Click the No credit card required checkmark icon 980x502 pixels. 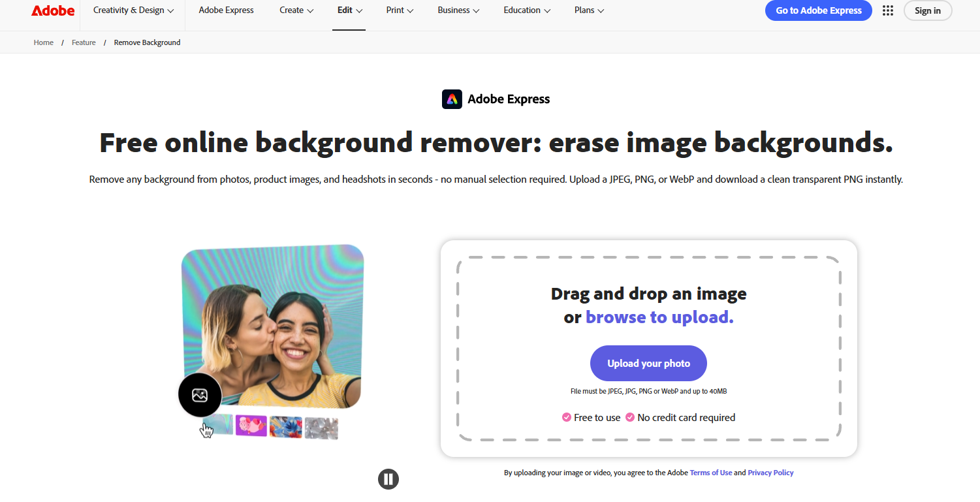[x=630, y=417]
